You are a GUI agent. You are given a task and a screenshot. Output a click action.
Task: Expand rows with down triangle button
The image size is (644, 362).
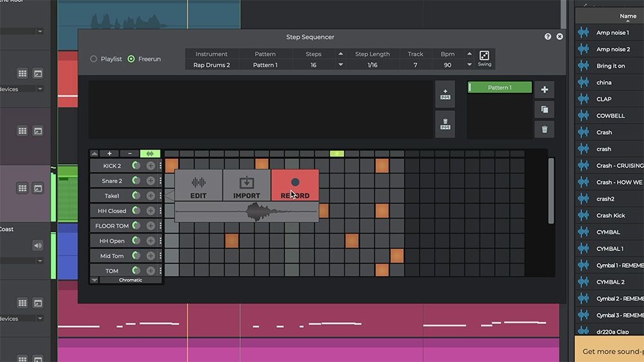[95, 280]
